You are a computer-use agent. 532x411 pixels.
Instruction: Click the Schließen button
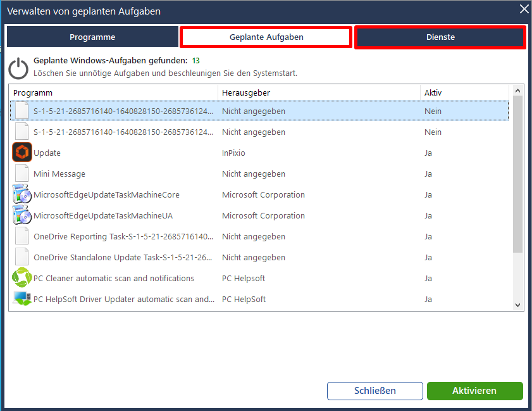click(375, 391)
